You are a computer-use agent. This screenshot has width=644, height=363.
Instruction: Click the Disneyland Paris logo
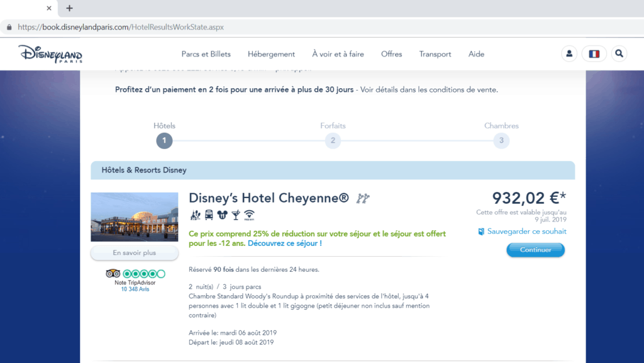point(50,54)
